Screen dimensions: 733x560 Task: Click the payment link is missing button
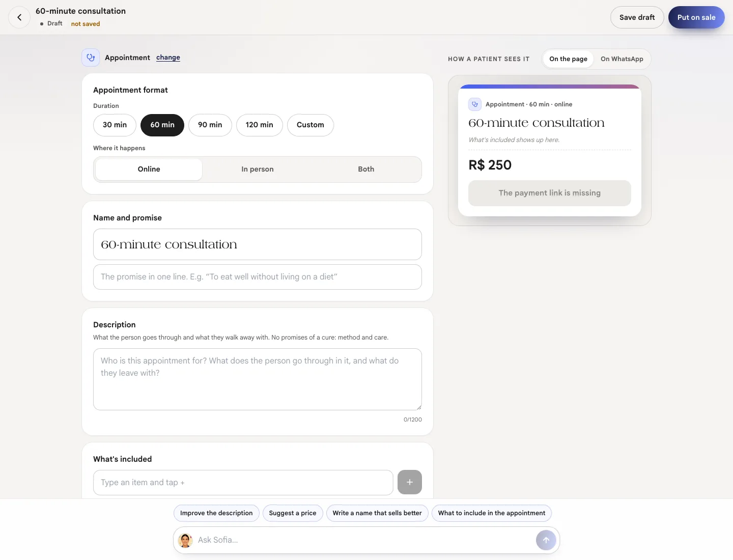[550, 193]
